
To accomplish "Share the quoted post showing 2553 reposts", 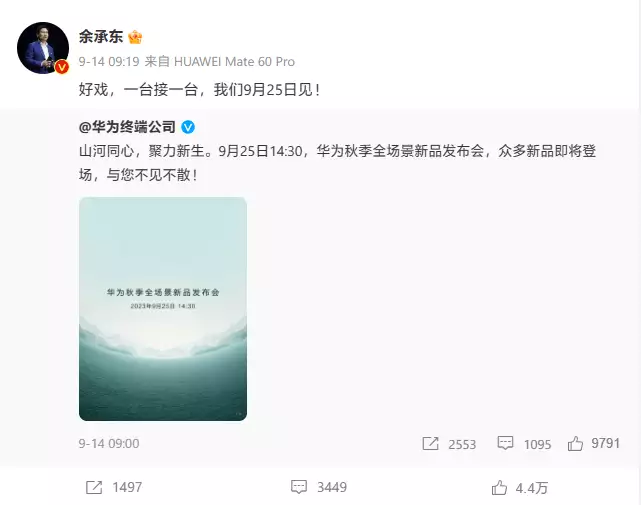I will click(x=430, y=443).
